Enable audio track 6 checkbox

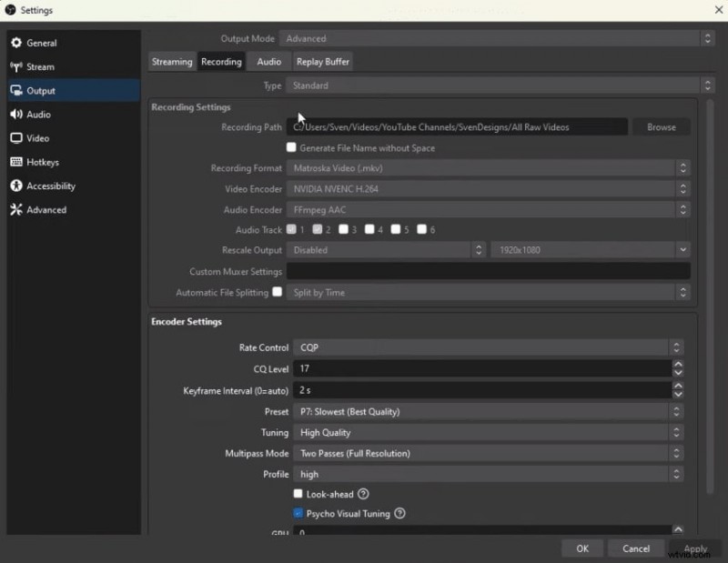point(421,229)
